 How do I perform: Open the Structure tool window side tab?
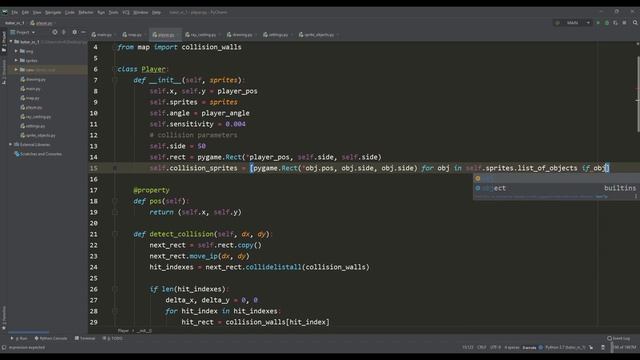[x=4, y=72]
